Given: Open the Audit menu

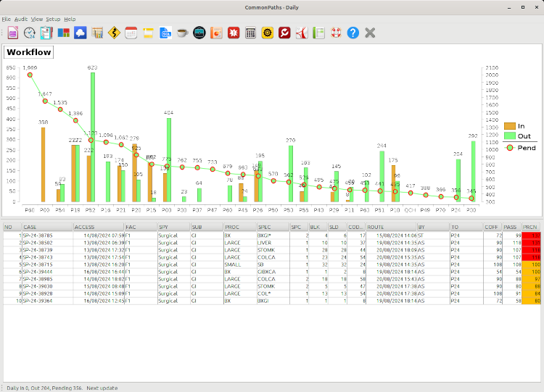Looking at the screenshot, I should [x=21, y=18].
